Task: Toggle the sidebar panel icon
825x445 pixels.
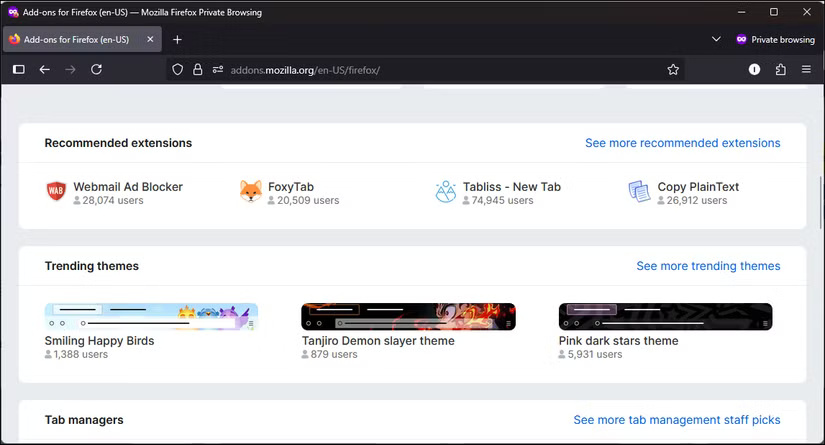Action: point(18,69)
